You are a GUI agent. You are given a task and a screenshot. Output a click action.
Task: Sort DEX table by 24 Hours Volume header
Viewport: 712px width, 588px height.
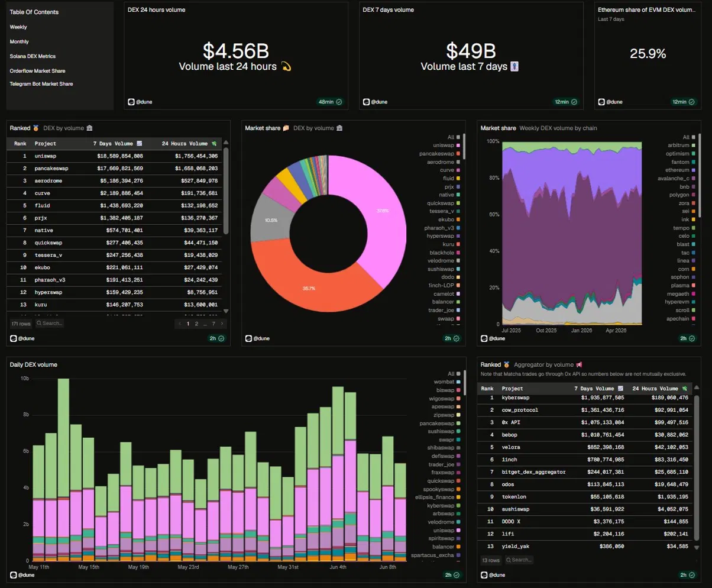[189, 143]
